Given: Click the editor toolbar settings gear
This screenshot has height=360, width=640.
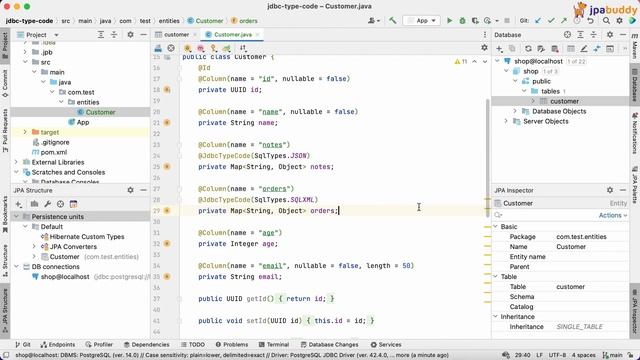Looking at the screenshot, I should [484, 48].
